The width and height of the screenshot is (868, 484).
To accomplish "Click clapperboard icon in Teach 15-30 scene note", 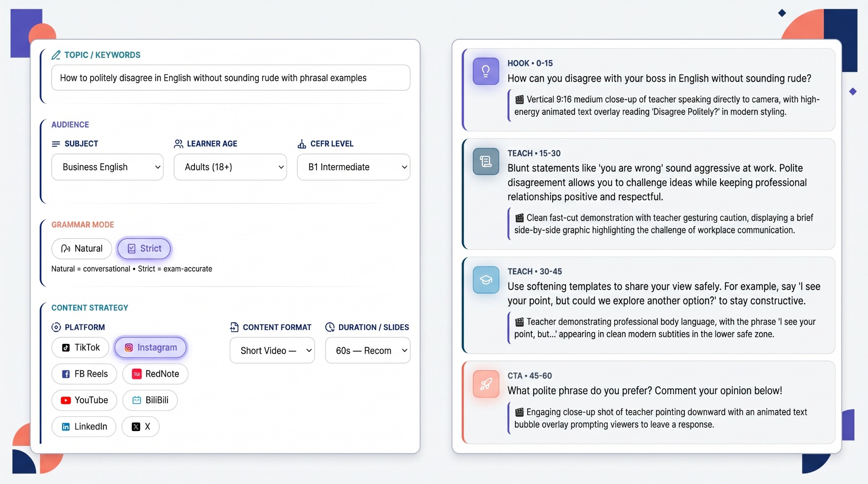I will (x=519, y=218).
